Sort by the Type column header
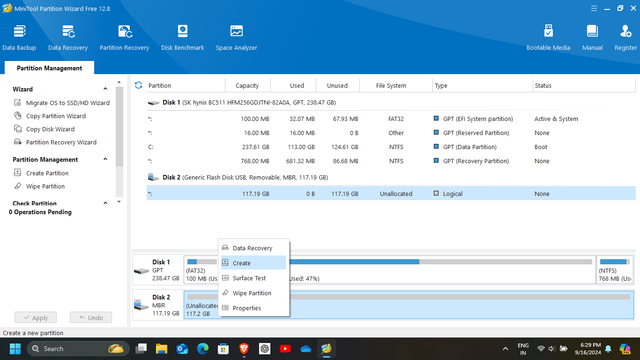 click(482, 85)
